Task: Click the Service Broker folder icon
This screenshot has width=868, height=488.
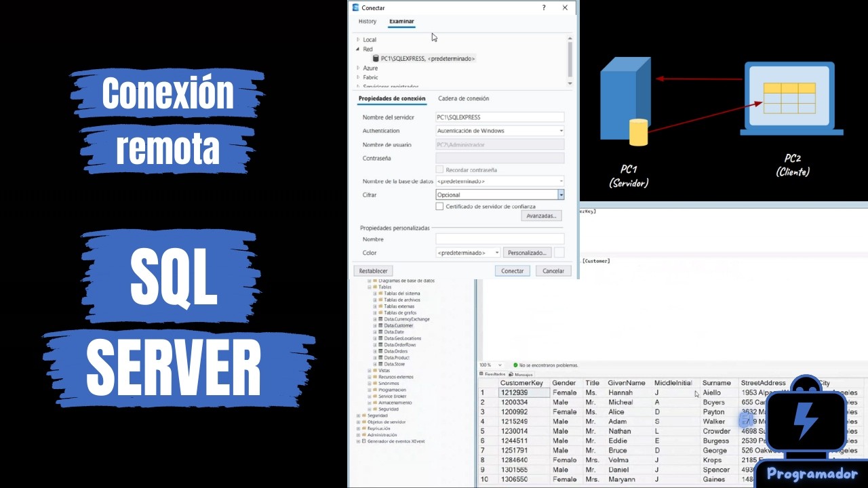Action: coord(376,396)
